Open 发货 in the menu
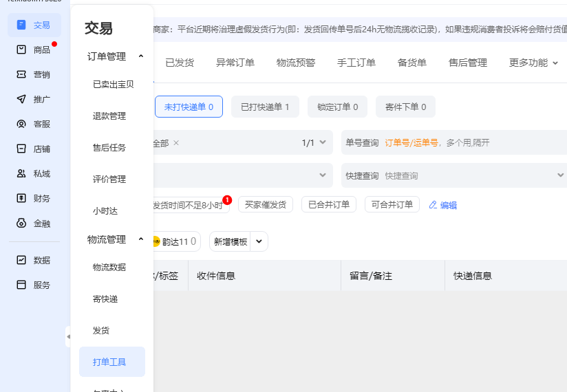Viewport: 567px width, 392px height. (x=101, y=330)
